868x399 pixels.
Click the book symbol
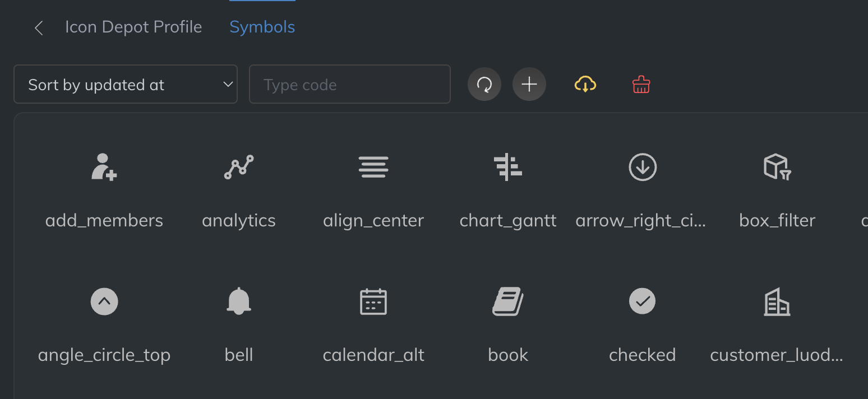coord(508,301)
